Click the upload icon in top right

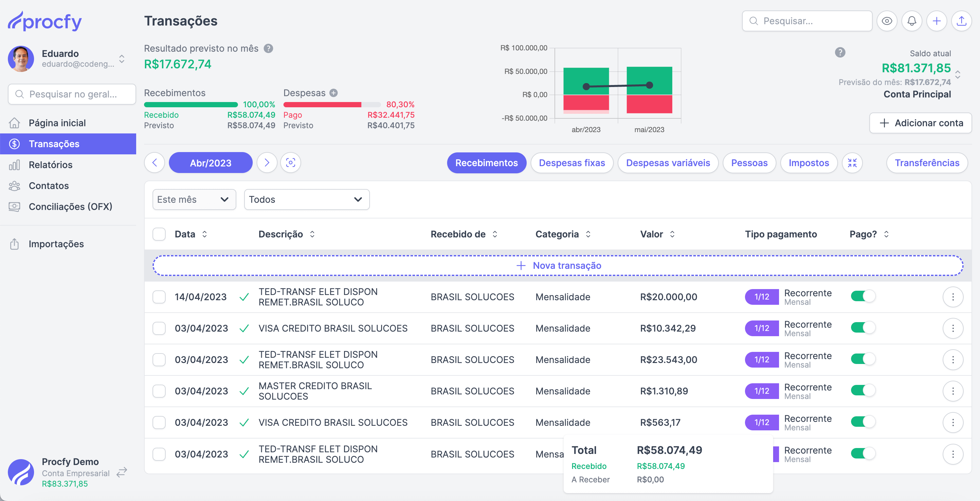click(961, 21)
